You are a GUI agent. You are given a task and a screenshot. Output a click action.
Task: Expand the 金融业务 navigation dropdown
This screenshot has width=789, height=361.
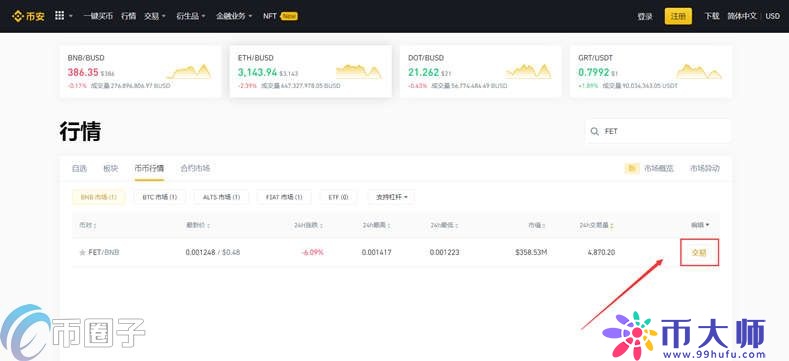click(234, 16)
